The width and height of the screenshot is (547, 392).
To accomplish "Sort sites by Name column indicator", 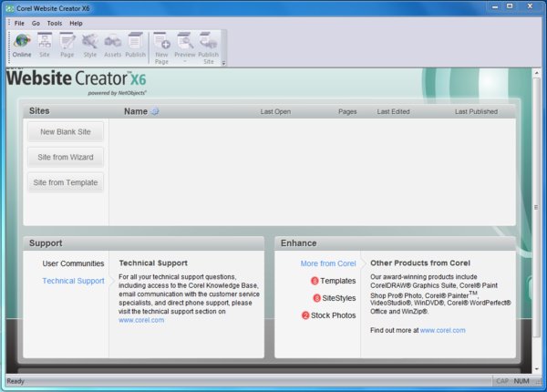I will pos(154,111).
